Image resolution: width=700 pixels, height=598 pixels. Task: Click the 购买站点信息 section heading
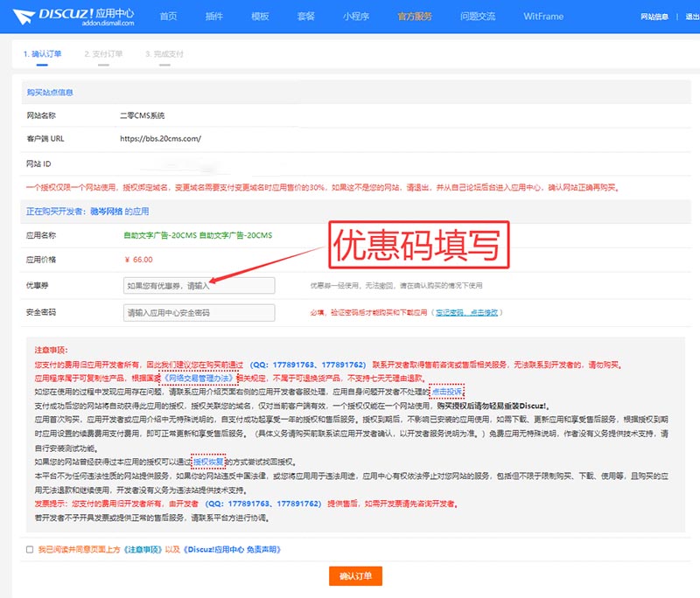50,93
